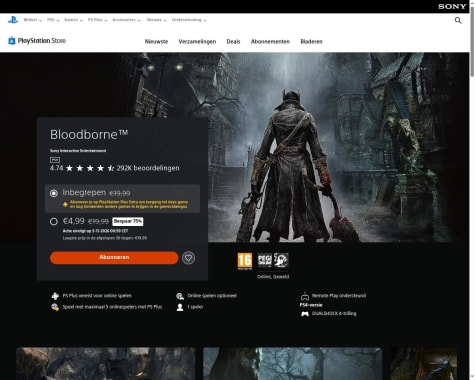Click the PlayStation Store bag logo
Image resolution: width=475 pixels, height=380 pixels.
(x=12, y=41)
